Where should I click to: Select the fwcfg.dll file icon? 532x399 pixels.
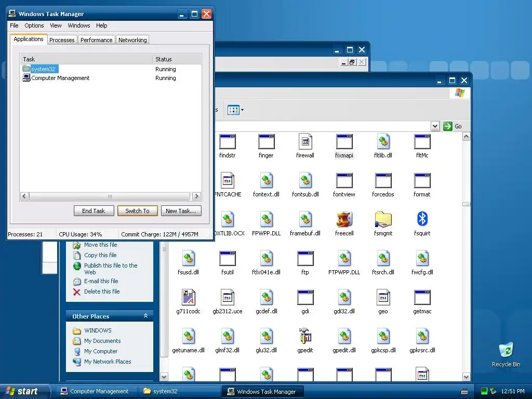coord(422,259)
